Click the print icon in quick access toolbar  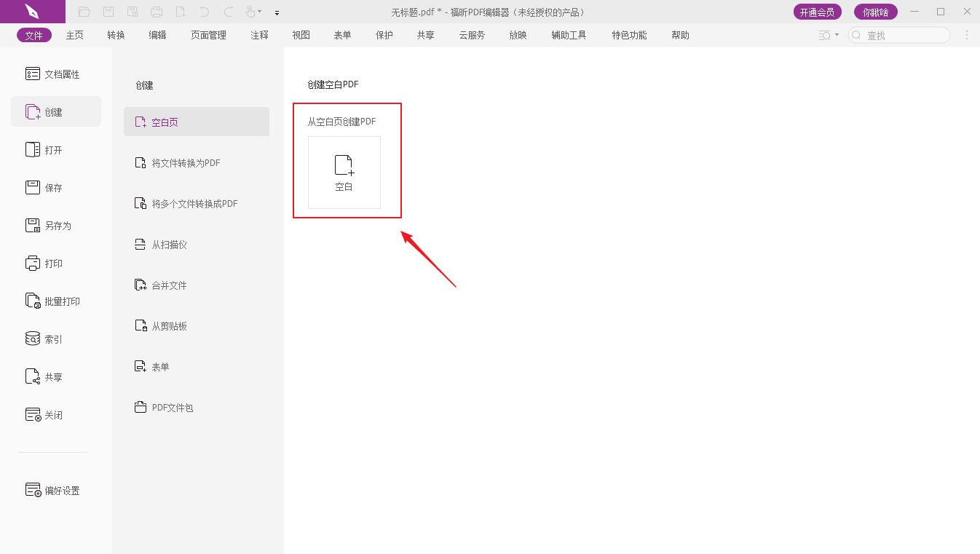pyautogui.click(x=157, y=12)
